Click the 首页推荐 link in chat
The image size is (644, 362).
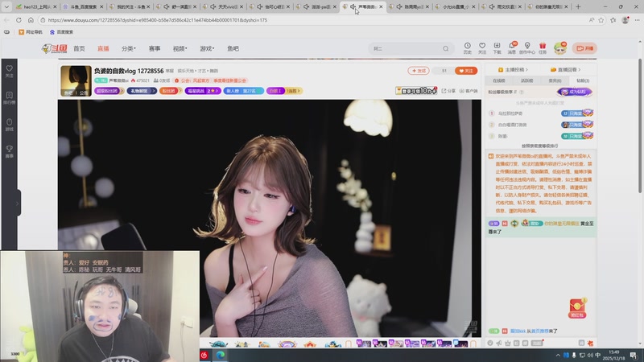point(539,331)
